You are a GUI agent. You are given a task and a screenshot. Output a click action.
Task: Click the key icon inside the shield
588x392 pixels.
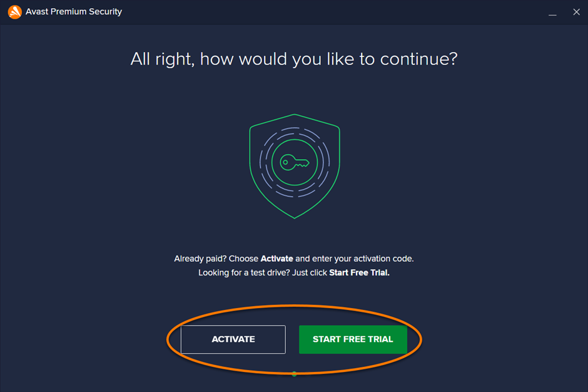(294, 163)
